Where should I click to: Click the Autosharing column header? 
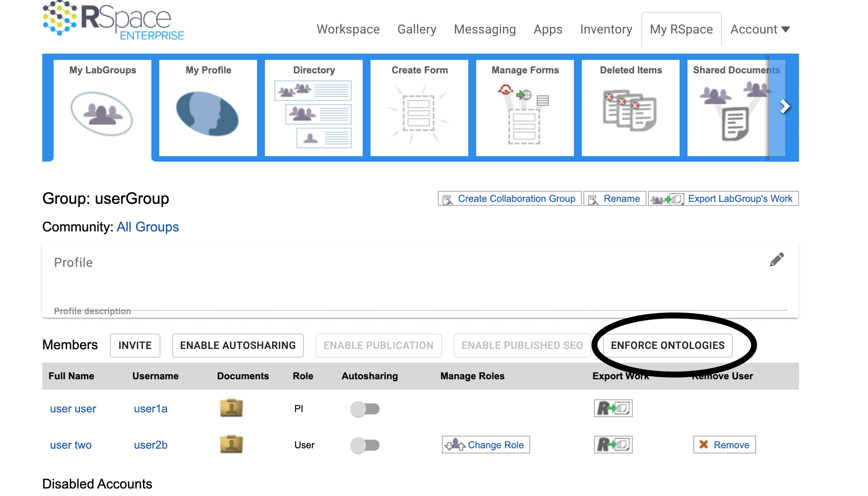(x=370, y=376)
